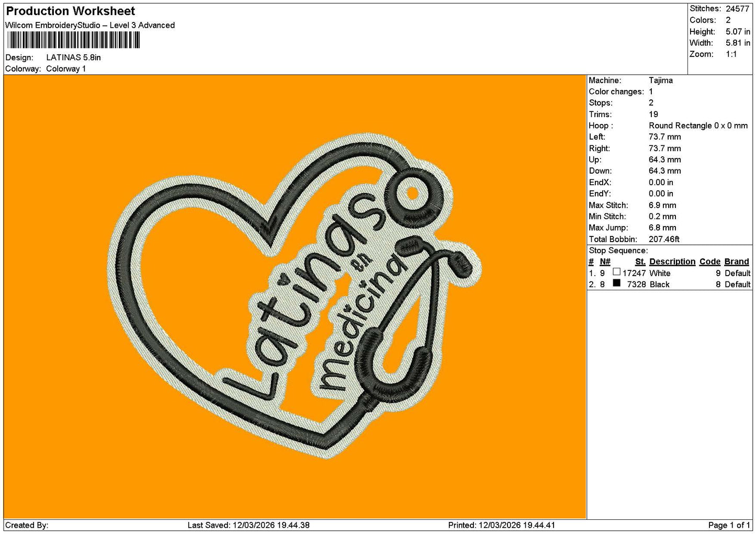
Task: Click the min stitch value '0.2 mm'
Action: point(662,217)
